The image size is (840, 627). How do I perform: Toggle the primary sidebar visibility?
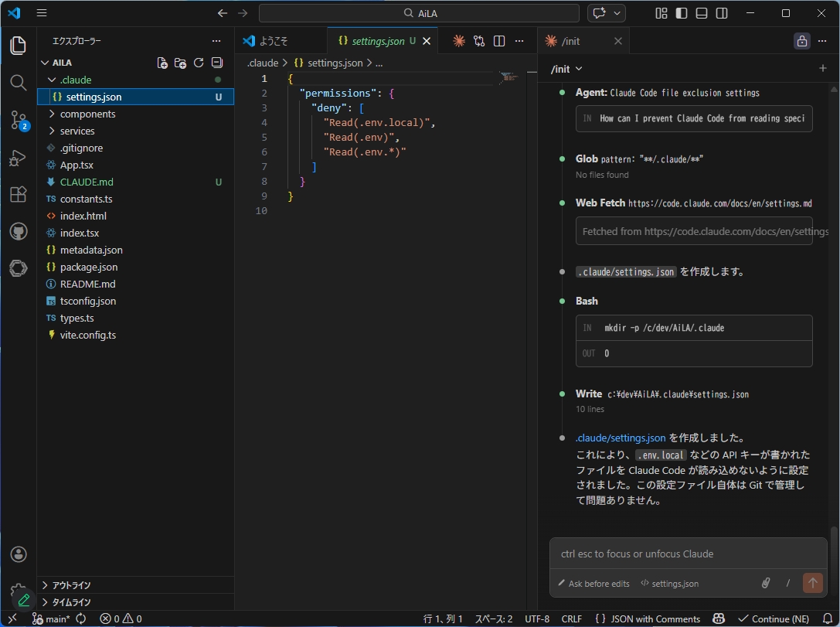click(681, 13)
